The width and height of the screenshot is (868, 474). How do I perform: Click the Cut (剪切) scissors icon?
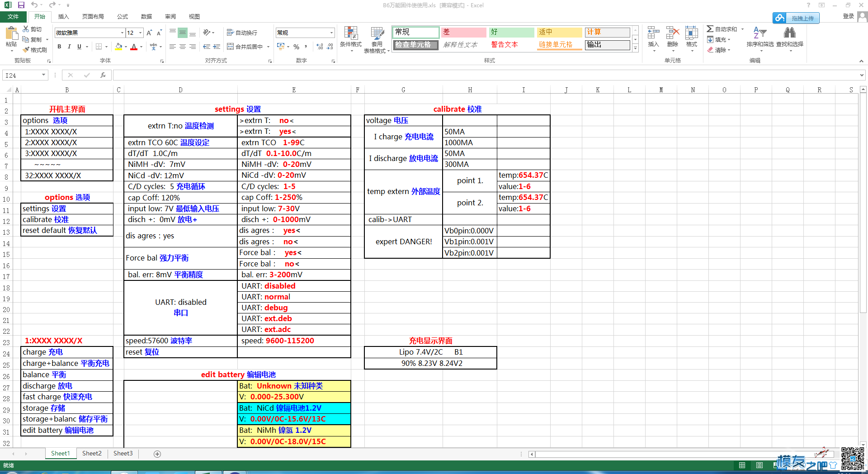click(26, 29)
